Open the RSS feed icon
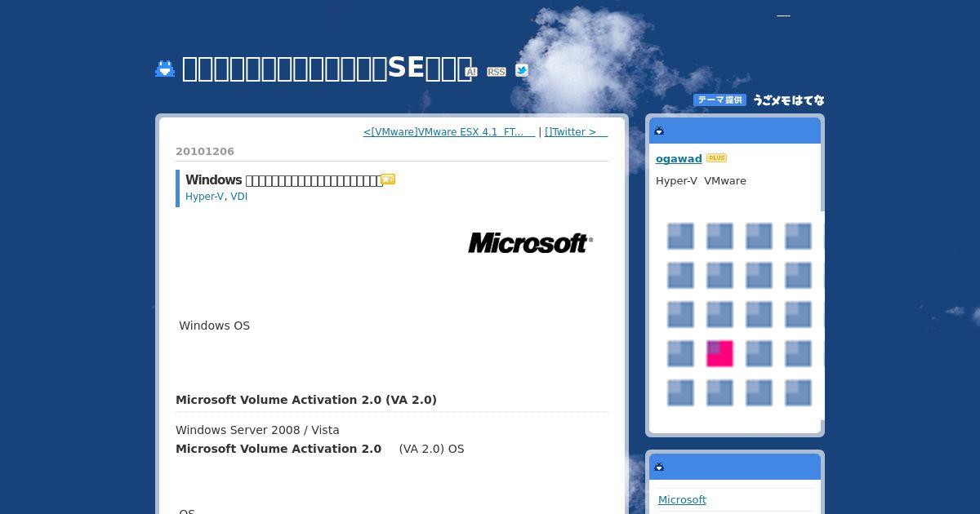The width and height of the screenshot is (980, 514). [x=496, y=72]
